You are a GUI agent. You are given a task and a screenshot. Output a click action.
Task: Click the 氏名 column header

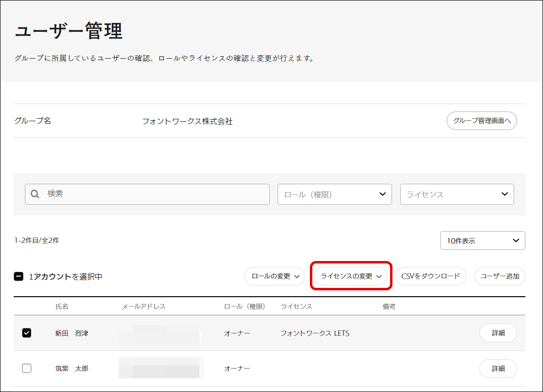[x=62, y=306]
